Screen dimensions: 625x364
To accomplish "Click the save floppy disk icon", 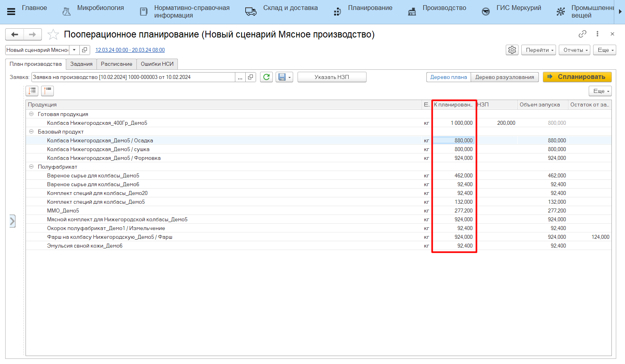I will pos(282,77).
